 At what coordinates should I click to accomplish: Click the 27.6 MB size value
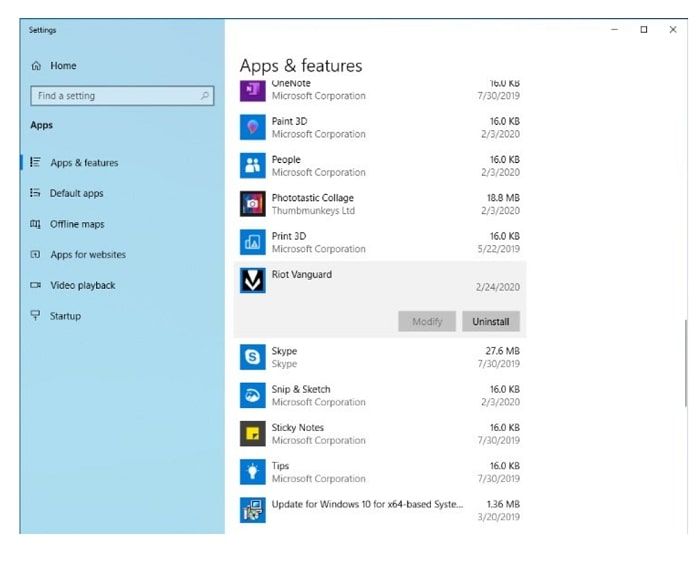503,351
